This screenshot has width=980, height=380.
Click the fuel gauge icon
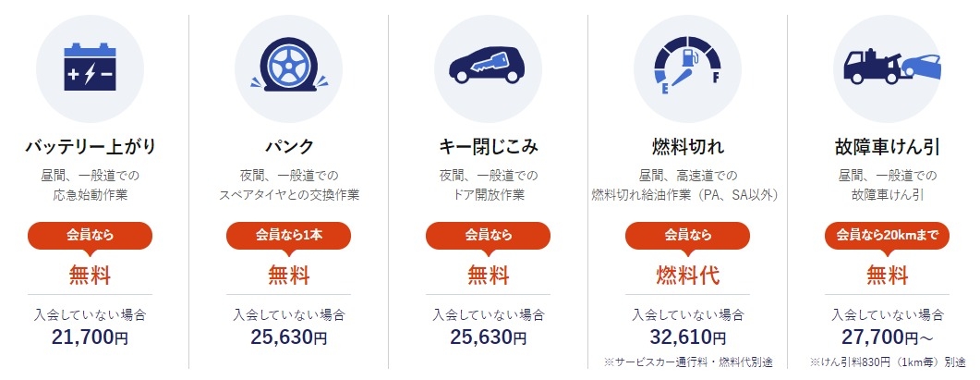click(x=687, y=67)
